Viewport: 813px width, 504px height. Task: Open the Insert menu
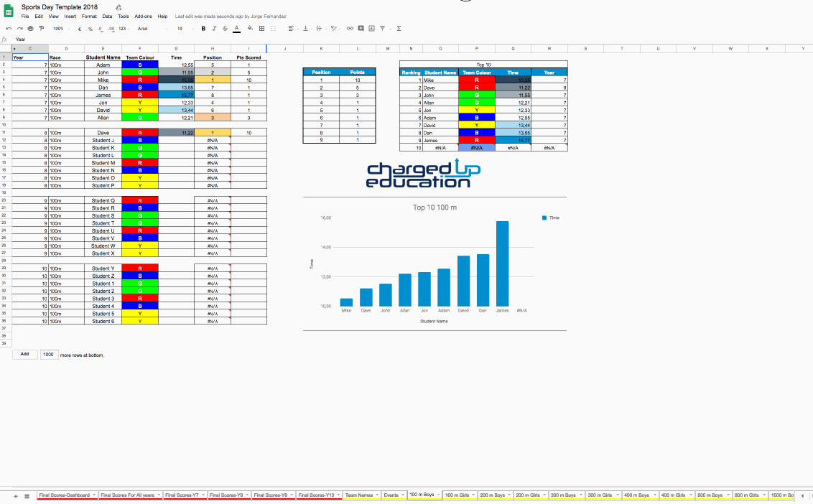[70, 17]
